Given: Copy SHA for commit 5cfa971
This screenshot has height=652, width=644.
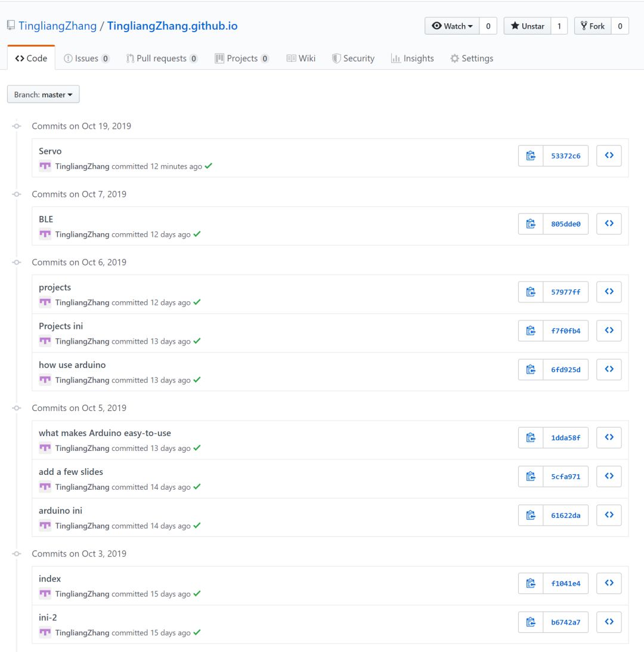Looking at the screenshot, I should [531, 476].
